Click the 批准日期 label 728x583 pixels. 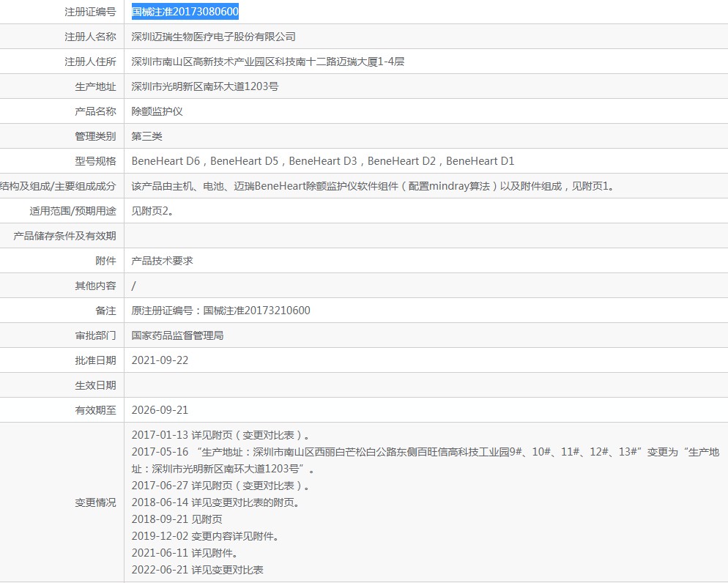(x=95, y=360)
